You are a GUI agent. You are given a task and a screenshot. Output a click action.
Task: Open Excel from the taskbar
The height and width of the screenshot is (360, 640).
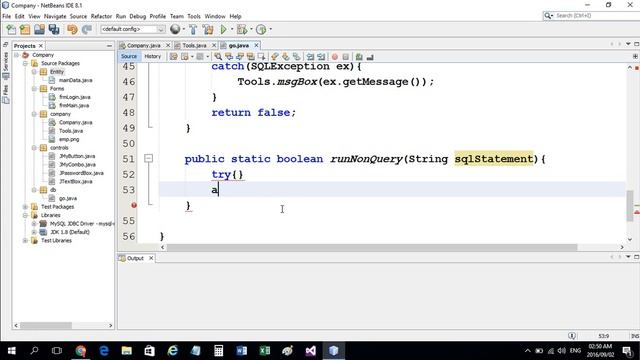[264, 351]
